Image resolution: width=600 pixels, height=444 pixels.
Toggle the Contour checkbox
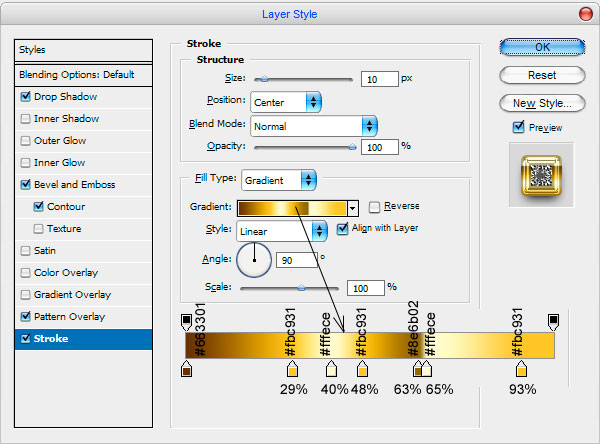click(x=39, y=207)
